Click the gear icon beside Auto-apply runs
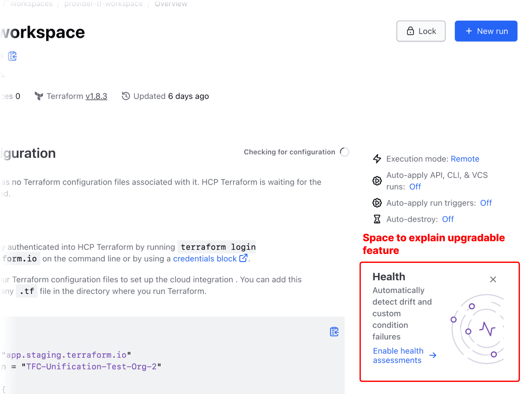Image resolution: width=532 pixels, height=394 pixels. point(377,181)
